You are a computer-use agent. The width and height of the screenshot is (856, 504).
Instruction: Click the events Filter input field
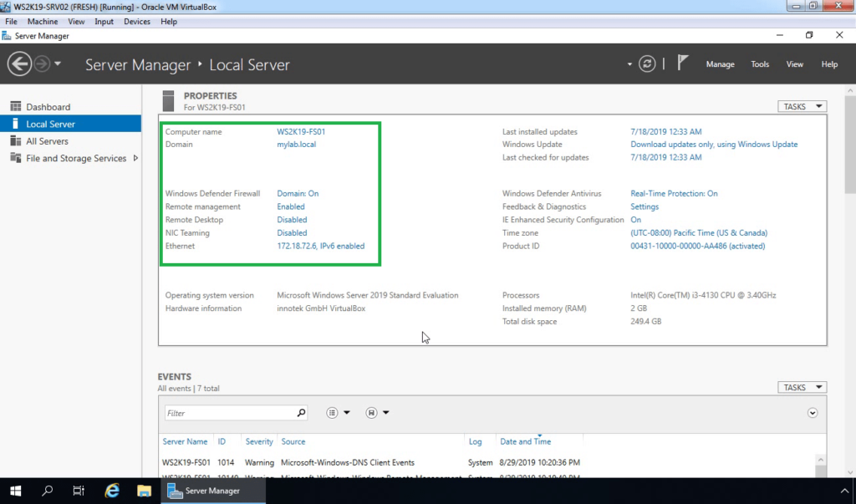pos(229,413)
